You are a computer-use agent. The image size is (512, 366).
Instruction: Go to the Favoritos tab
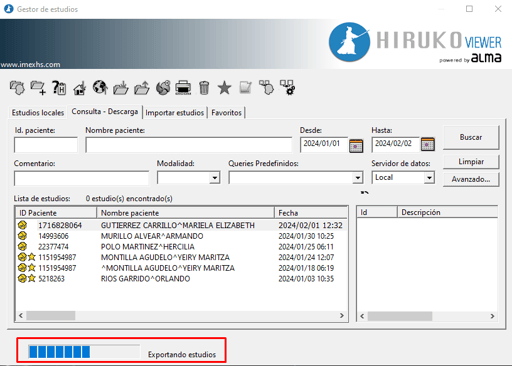pos(226,113)
